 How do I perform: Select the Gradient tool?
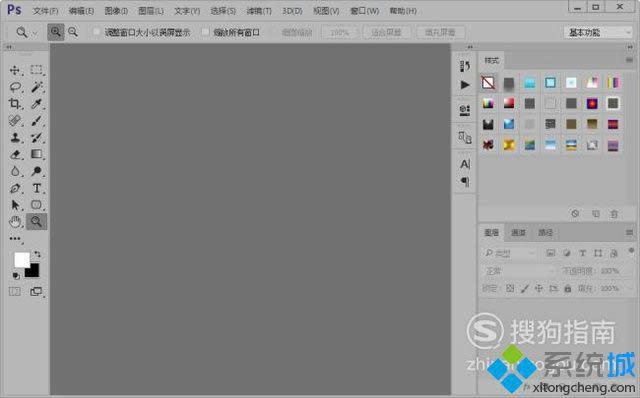pyautogui.click(x=37, y=154)
